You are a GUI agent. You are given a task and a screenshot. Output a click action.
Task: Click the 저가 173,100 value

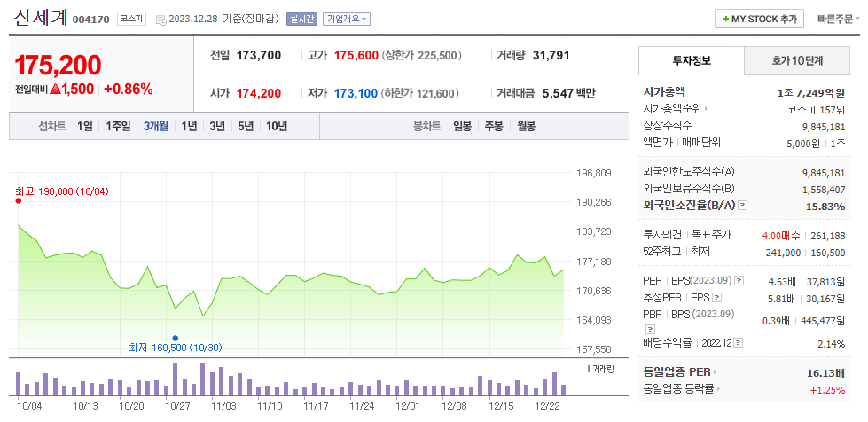(356, 94)
